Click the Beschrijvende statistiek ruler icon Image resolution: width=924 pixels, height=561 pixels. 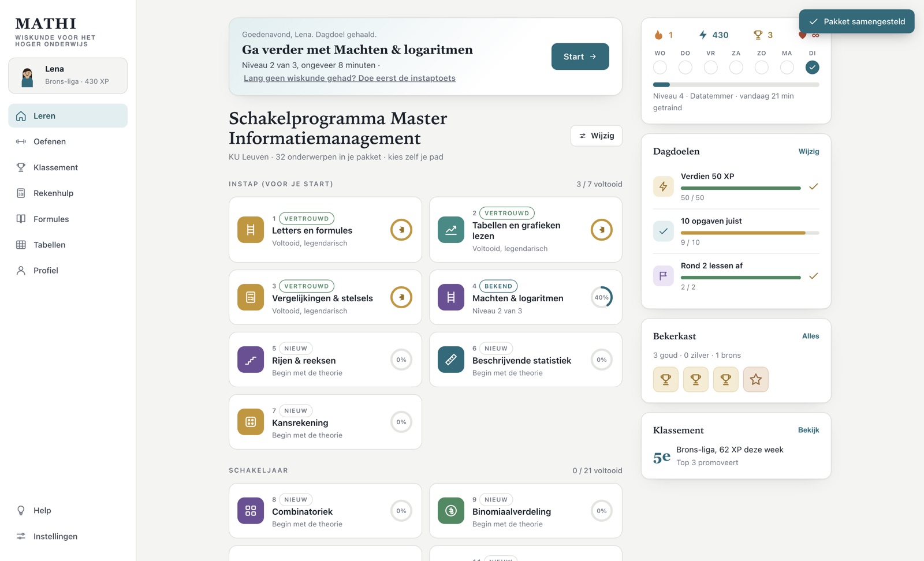(451, 360)
